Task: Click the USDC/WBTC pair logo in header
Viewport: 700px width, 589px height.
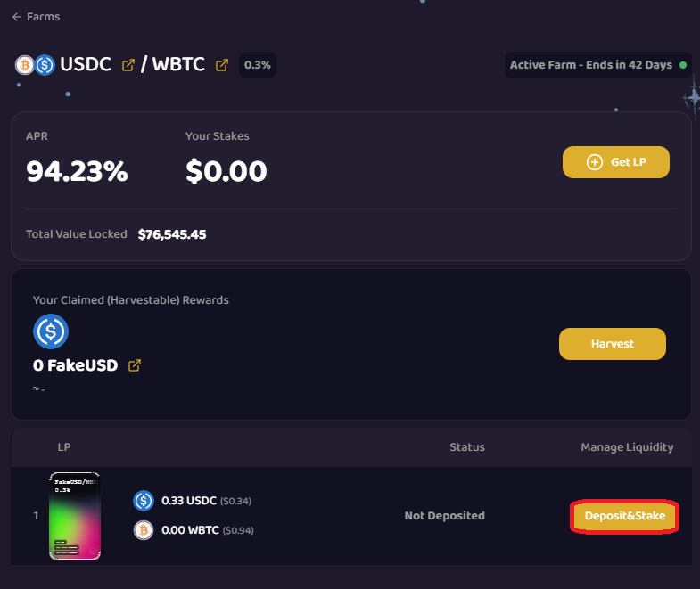Action: 36,65
